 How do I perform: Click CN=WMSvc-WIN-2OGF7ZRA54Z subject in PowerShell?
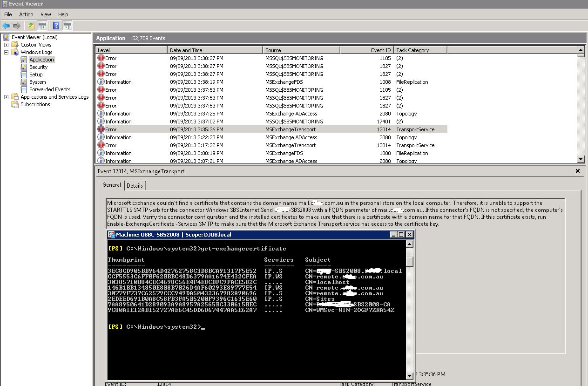tap(350, 310)
